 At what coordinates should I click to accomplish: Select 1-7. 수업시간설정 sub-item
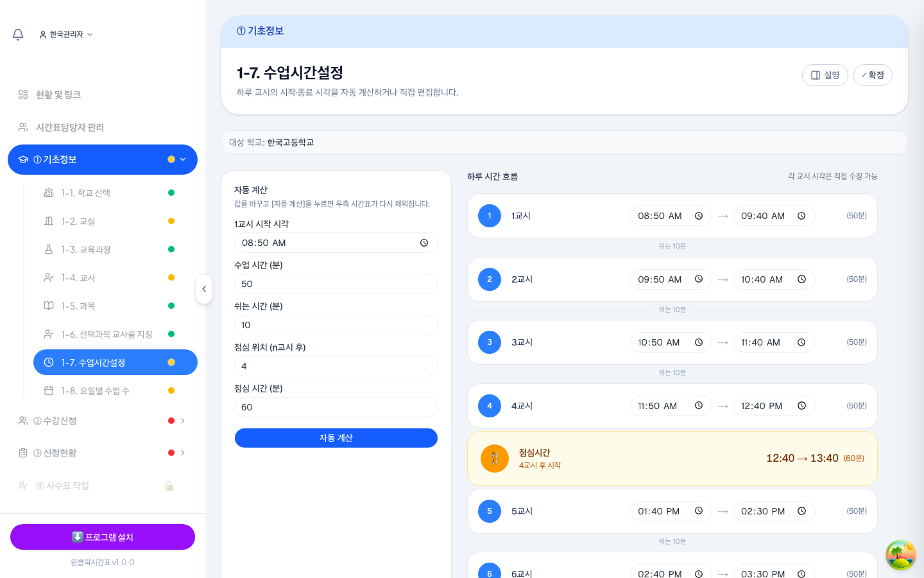tap(116, 362)
